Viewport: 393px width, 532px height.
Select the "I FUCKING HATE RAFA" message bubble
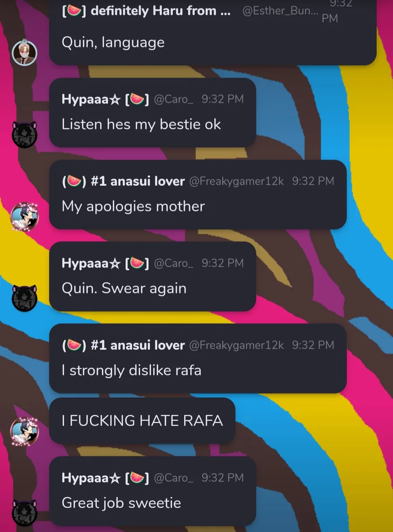(x=142, y=421)
